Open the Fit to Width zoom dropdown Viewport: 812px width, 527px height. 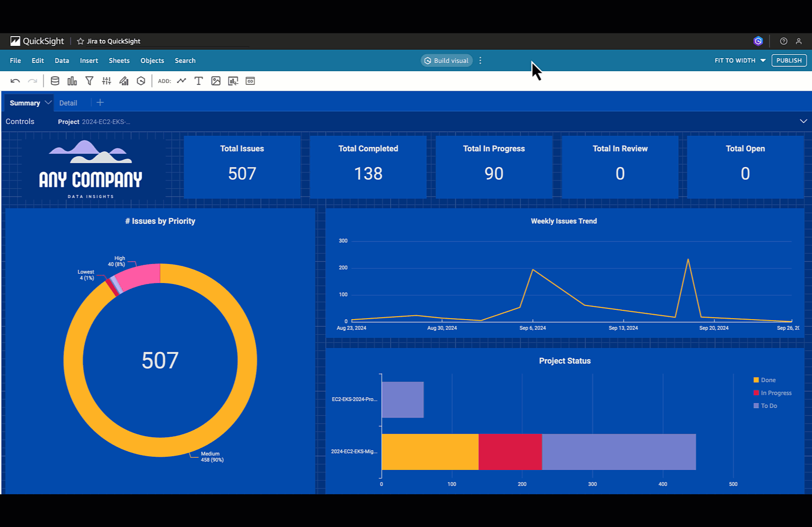740,61
